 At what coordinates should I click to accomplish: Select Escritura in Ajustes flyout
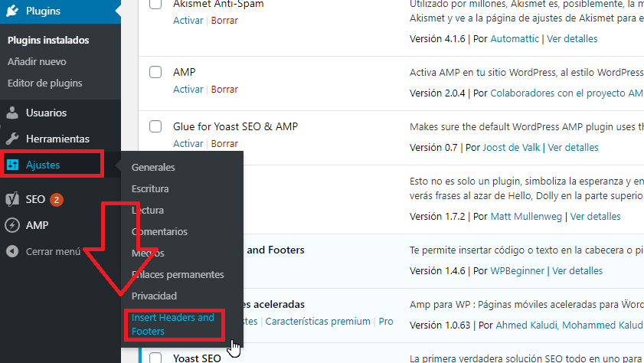pos(150,188)
